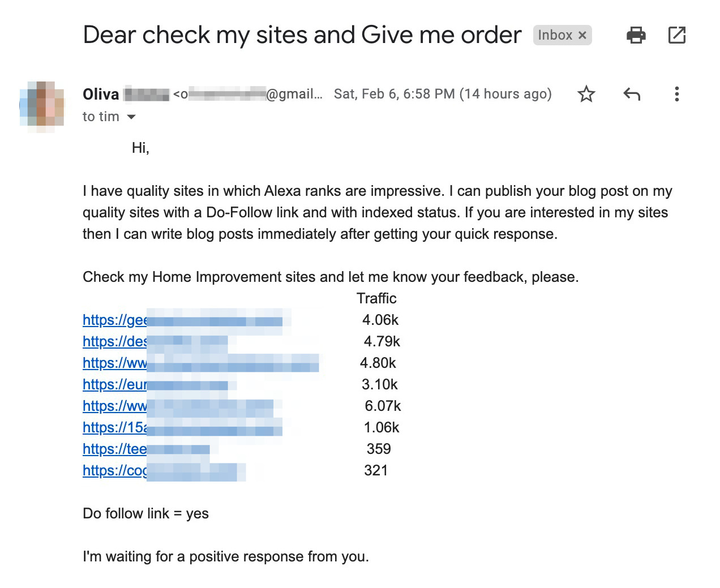Viewport: 720px width, 588px height.
Task: Expand recipient details next to "to tim"
Action: pyautogui.click(x=131, y=117)
